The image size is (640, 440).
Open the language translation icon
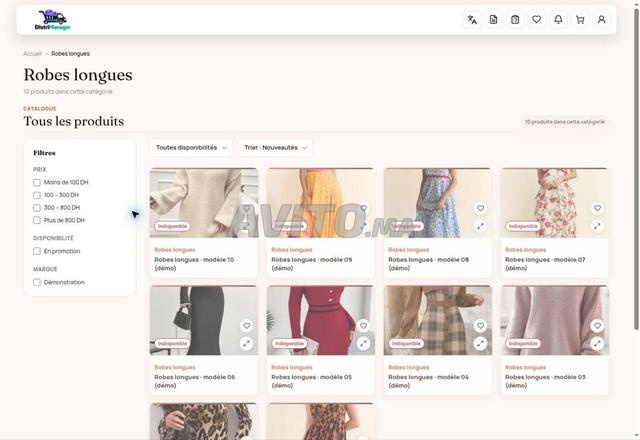pos(472,20)
